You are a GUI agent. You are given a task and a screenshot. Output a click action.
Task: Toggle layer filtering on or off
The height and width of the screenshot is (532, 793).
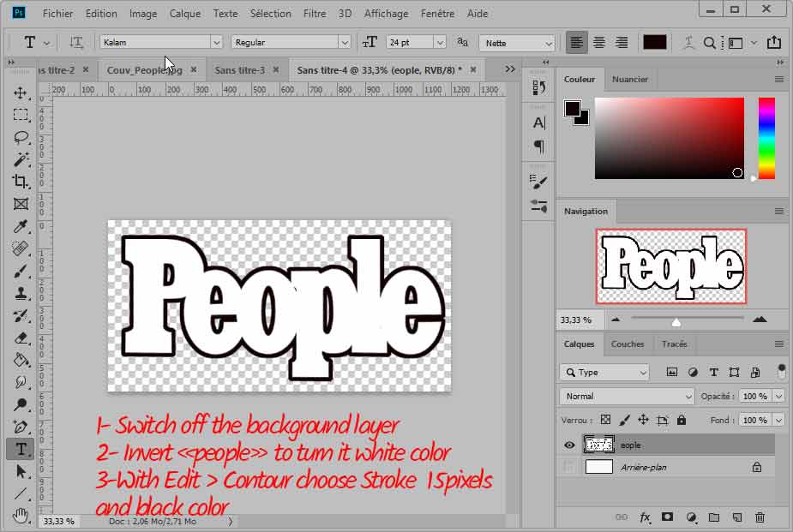click(x=781, y=371)
